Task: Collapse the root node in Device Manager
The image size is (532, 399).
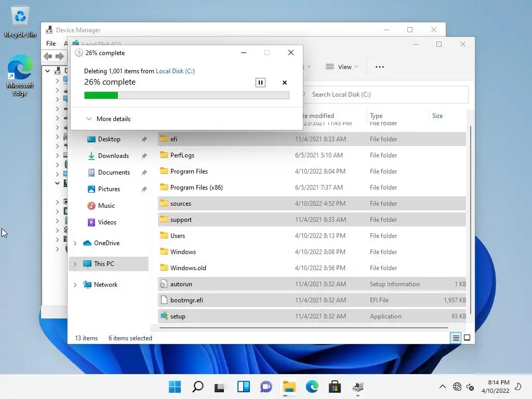Action: [x=47, y=71]
